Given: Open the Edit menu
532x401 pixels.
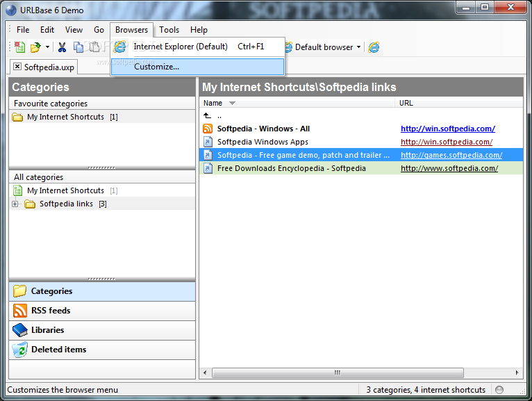Looking at the screenshot, I should click(47, 30).
